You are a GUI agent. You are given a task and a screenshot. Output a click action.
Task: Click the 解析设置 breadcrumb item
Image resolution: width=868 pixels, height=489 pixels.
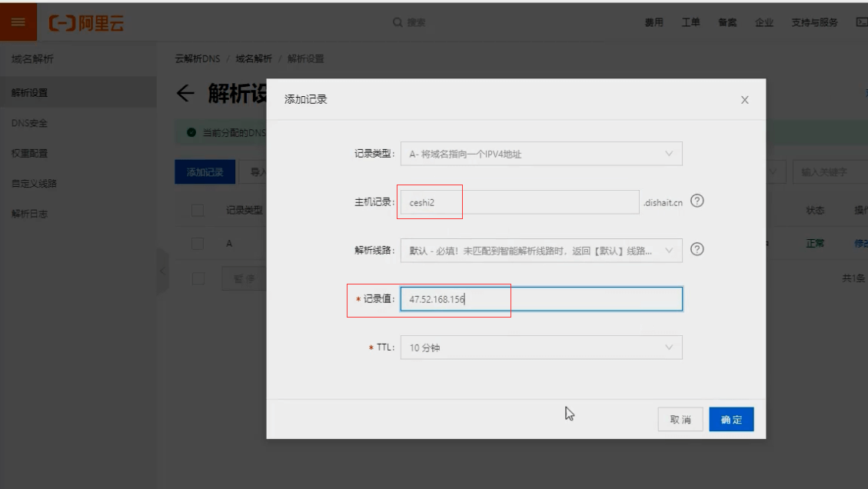click(305, 58)
